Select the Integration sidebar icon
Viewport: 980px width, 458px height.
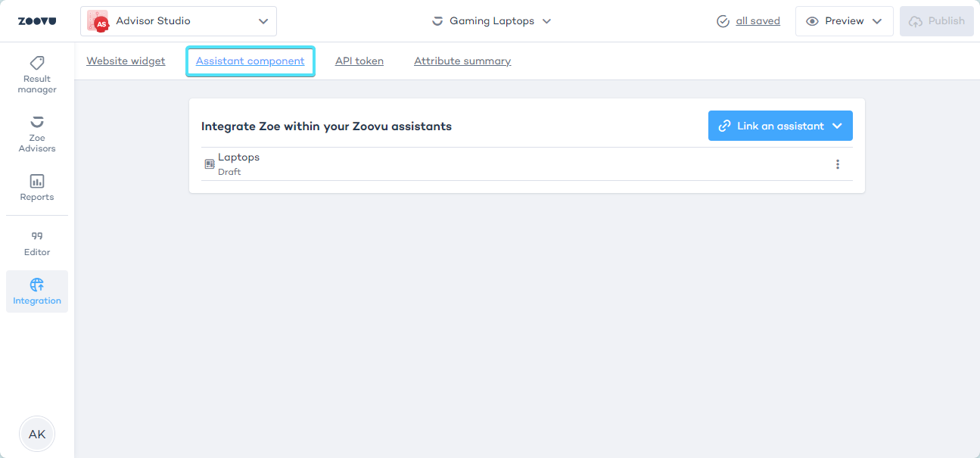click(37, 291)
